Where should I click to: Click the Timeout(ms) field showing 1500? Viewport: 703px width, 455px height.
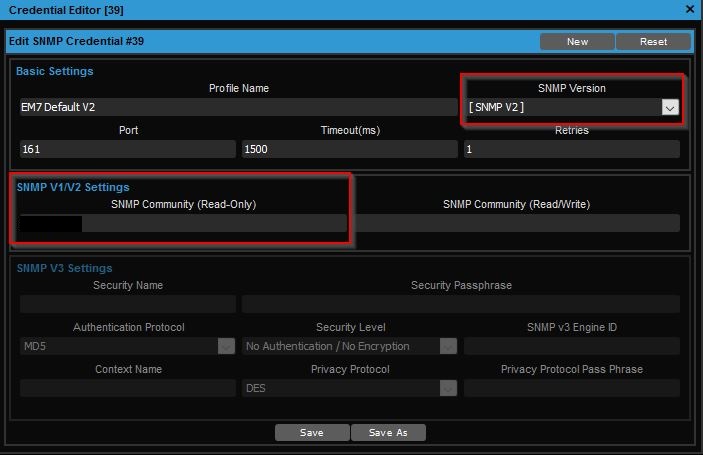[350, 149]
